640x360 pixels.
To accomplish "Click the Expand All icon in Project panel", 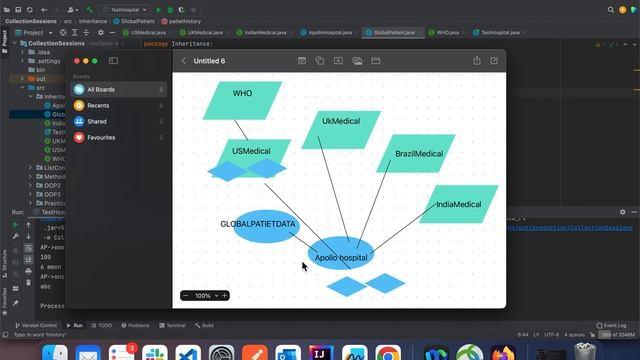I will coord(74,32).
